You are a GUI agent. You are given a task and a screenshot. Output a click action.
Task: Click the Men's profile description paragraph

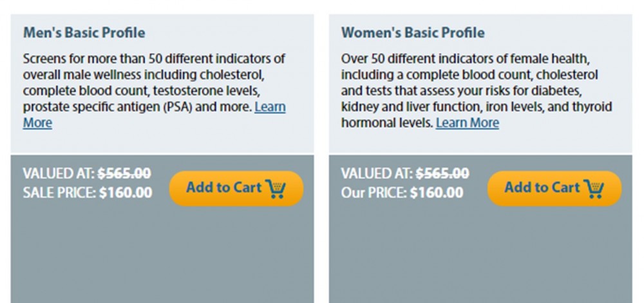[x=155, y=90]
